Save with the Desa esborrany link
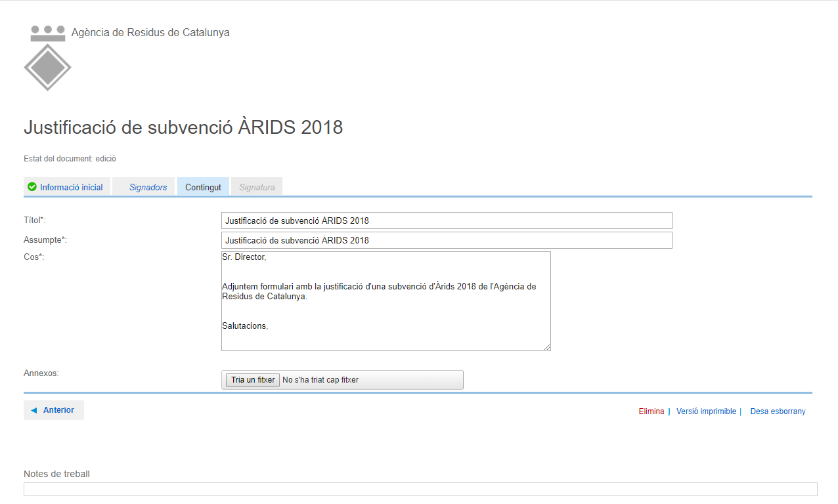 pos(778,411)
